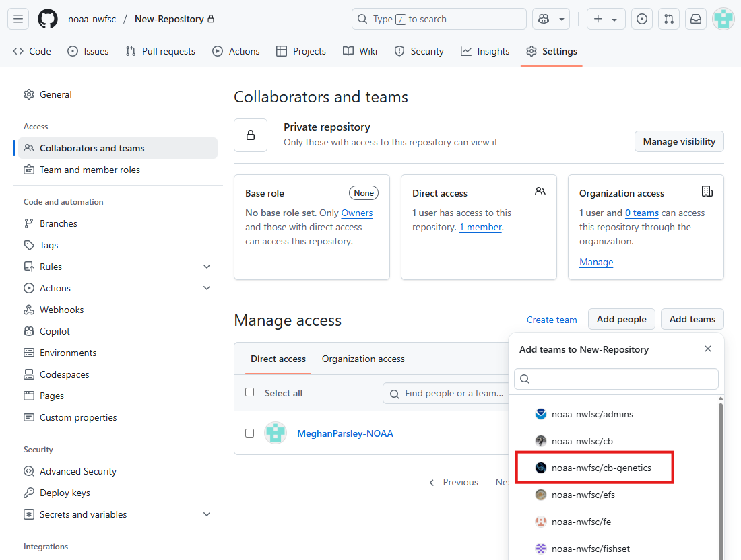The height and width of the screenshot is (560, 741).
Task: Expand the Actions sidebar section chevron
Action: pyautogui.click(x=207, y=288)
